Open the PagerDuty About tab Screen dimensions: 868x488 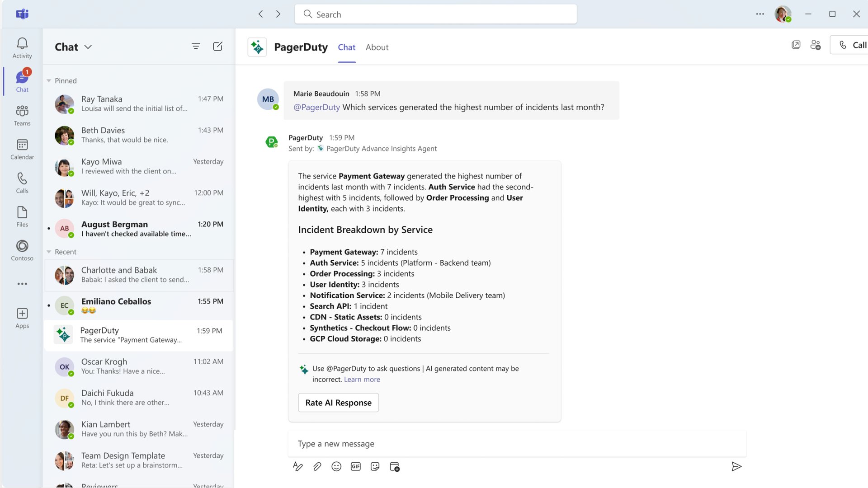pyautogui.click(x=377, y=47)
